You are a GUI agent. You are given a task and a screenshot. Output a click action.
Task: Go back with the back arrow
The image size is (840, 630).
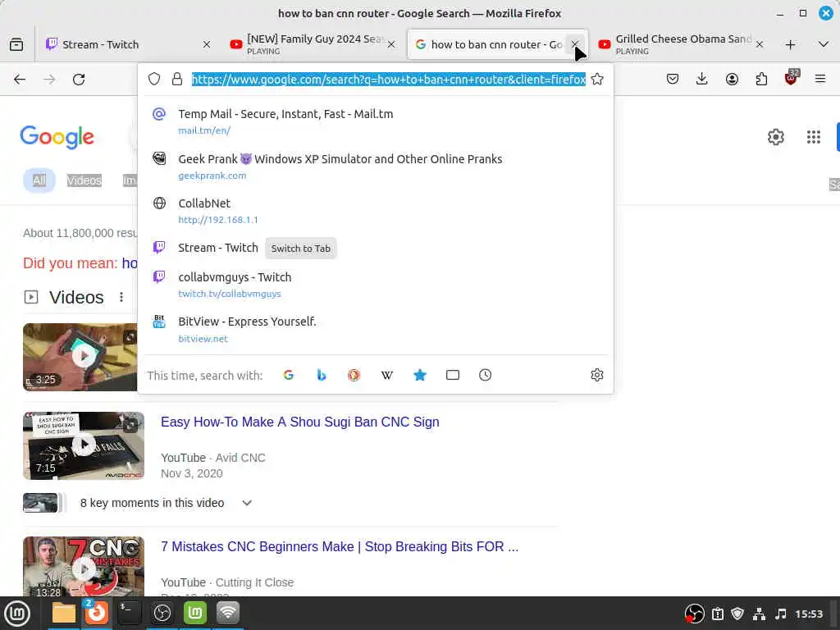(20, 80)
